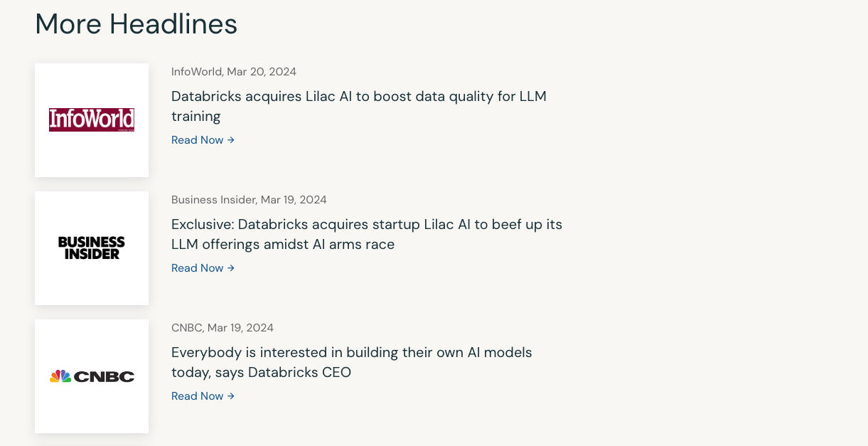The height and width of the screenshot is (446, 868).
Task: Click the CNBC, Mar 19, 2024 source label
Action: click(x=223, y=327)
